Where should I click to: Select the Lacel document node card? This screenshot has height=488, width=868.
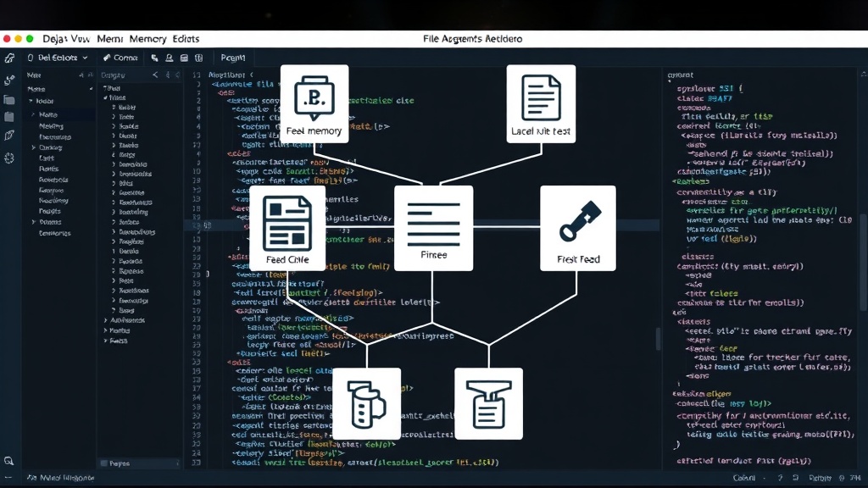541,104
